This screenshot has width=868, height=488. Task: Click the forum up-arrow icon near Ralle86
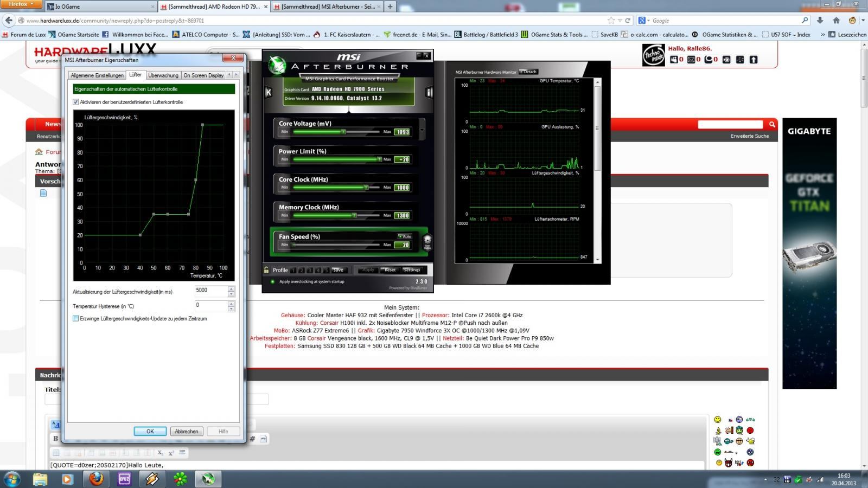point(754,60)
